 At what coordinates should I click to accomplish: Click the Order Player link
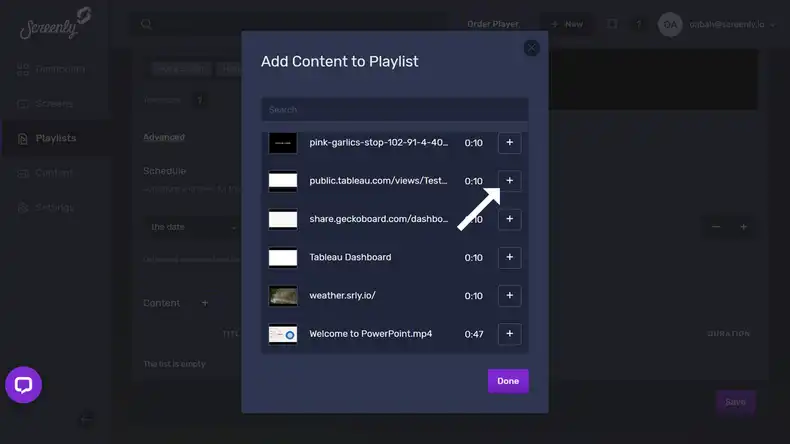click(x=493, y=24)
